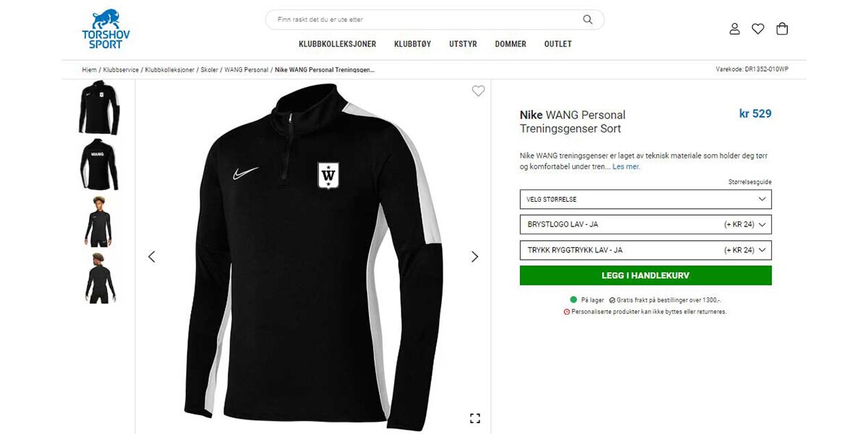This screenshot has height=434, width=868.
Task: Open the Trykk ryggtrykk lav dropdown
Action: [x=645, y=250]
